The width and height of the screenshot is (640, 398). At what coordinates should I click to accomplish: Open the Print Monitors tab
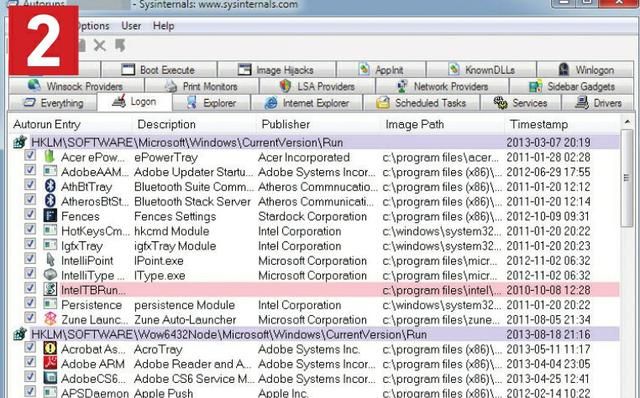pyautogui.click(x=202, y=86)
